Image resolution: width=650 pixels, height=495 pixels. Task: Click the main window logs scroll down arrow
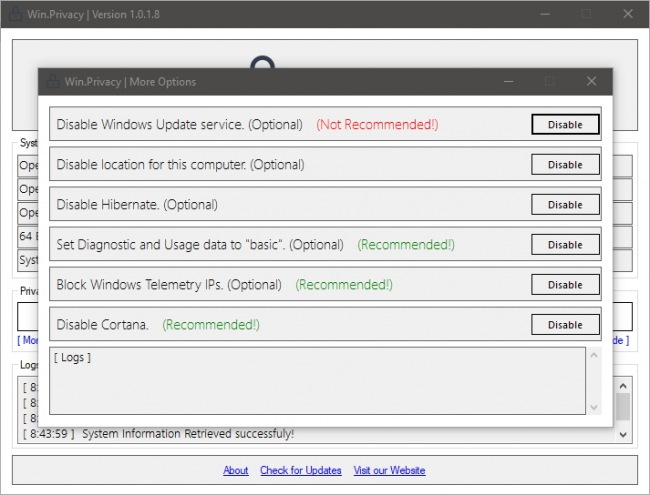point(623,434)
